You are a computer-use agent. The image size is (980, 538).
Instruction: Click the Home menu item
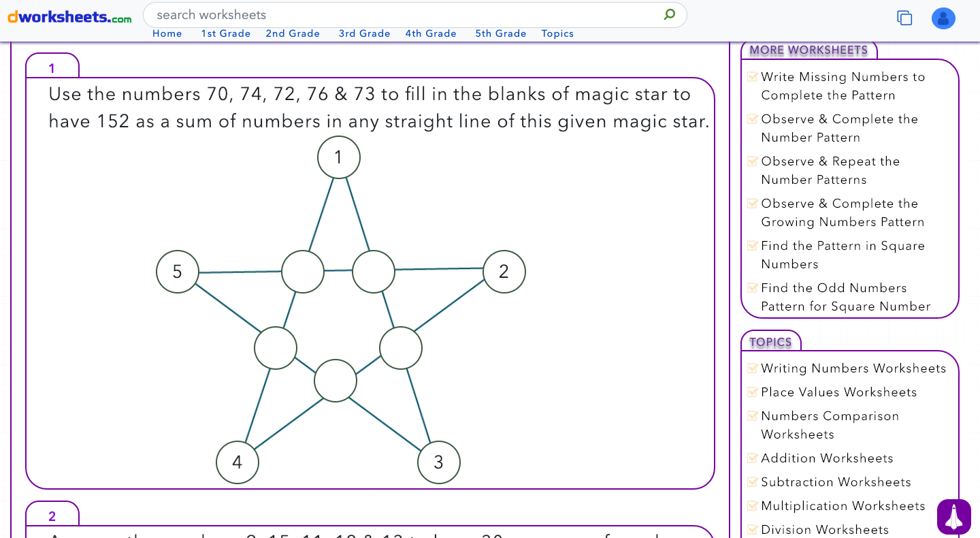coord(167,33)
